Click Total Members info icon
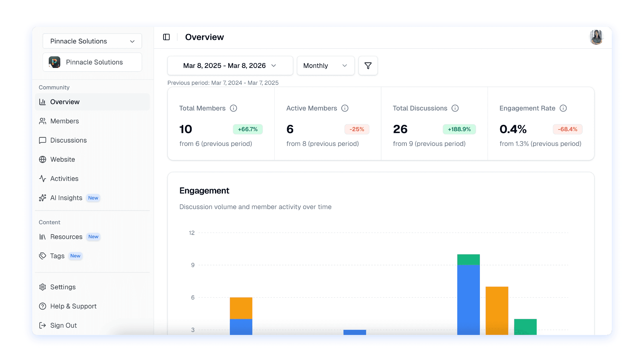 click(x=233, y=108)
